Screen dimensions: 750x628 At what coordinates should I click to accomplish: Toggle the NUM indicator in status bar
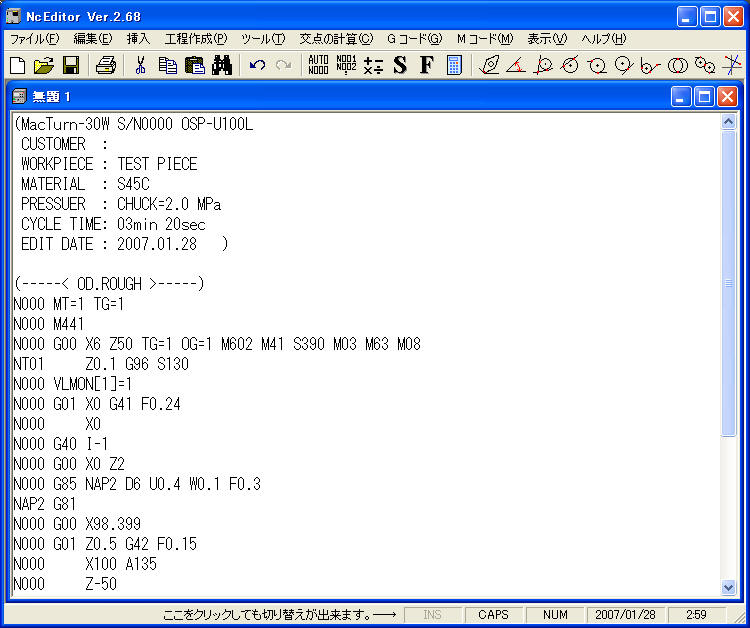[555, 615]
